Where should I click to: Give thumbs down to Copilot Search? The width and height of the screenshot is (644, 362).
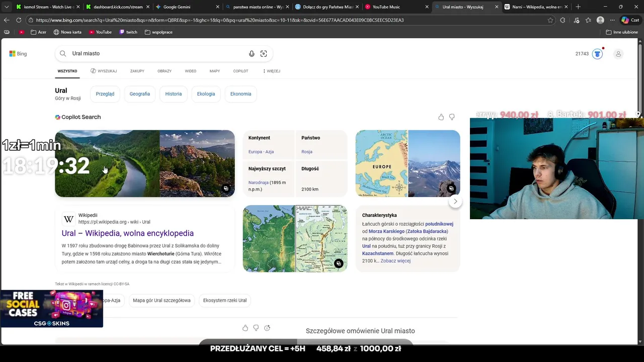click(x=452, y=117)
